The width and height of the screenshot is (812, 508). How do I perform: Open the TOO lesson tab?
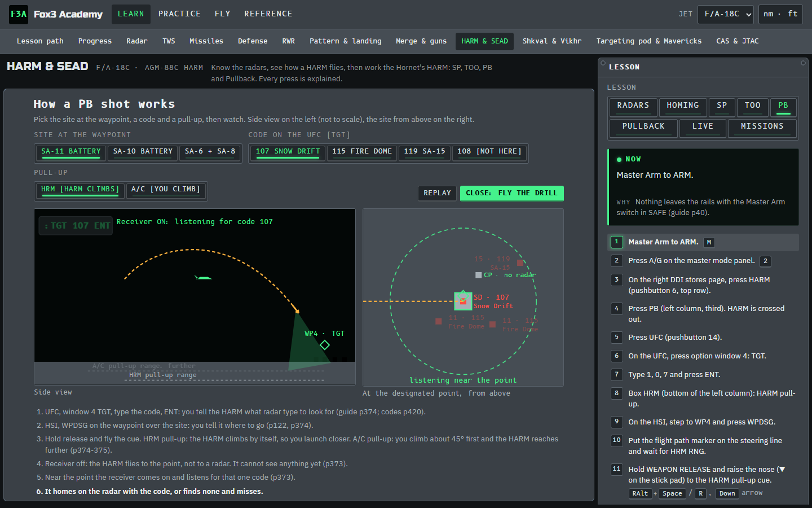pyautogui.click(x=753, y=107)
